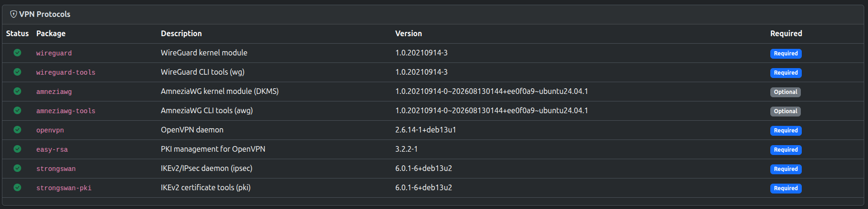Screen dimensions: 868x209
Task: Click version 3.2.2-1 for easy-rsa
Action: [407, 149]
